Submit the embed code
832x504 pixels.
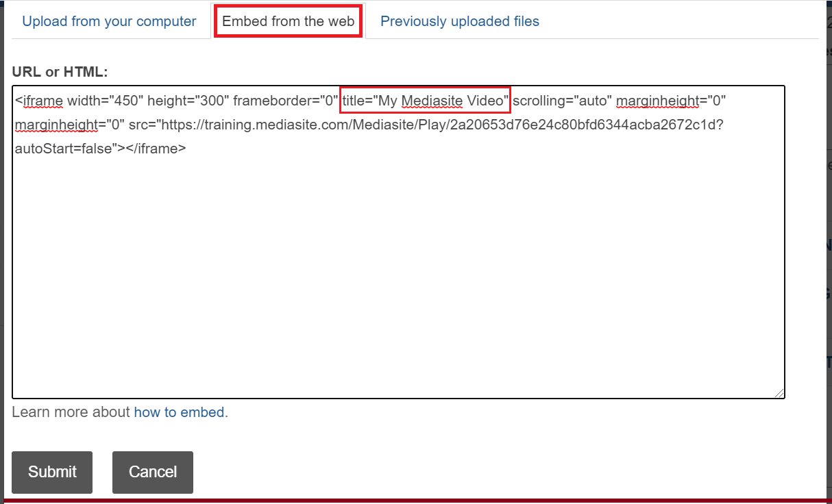tap(52, 472)
